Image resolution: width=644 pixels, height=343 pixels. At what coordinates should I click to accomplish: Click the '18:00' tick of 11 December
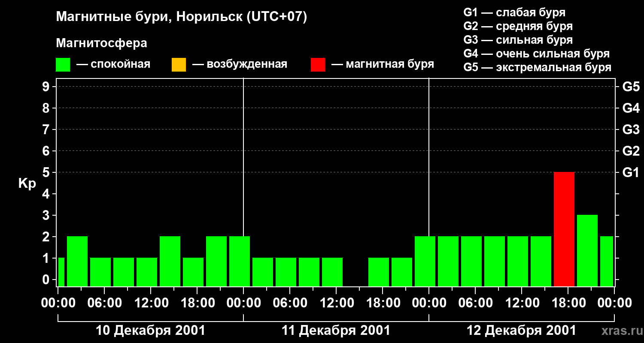(383, 303)
